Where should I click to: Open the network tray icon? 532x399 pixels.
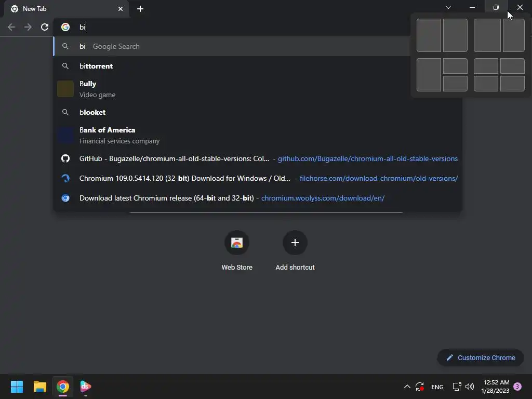click(457, 387)
